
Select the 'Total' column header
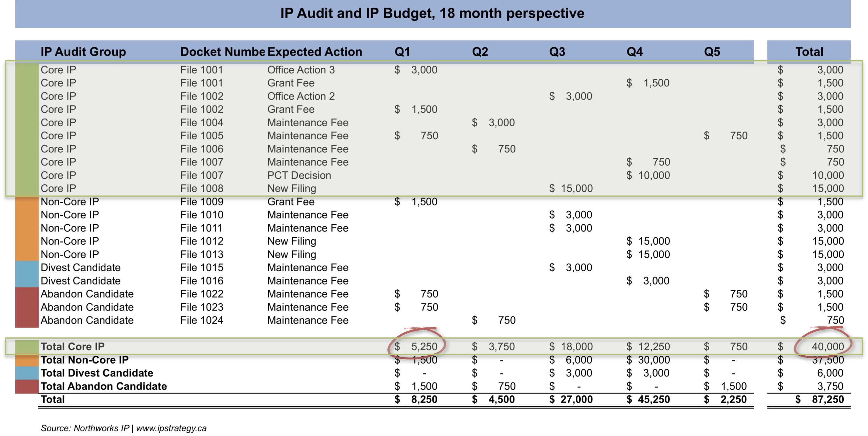[x=809, y=52]
